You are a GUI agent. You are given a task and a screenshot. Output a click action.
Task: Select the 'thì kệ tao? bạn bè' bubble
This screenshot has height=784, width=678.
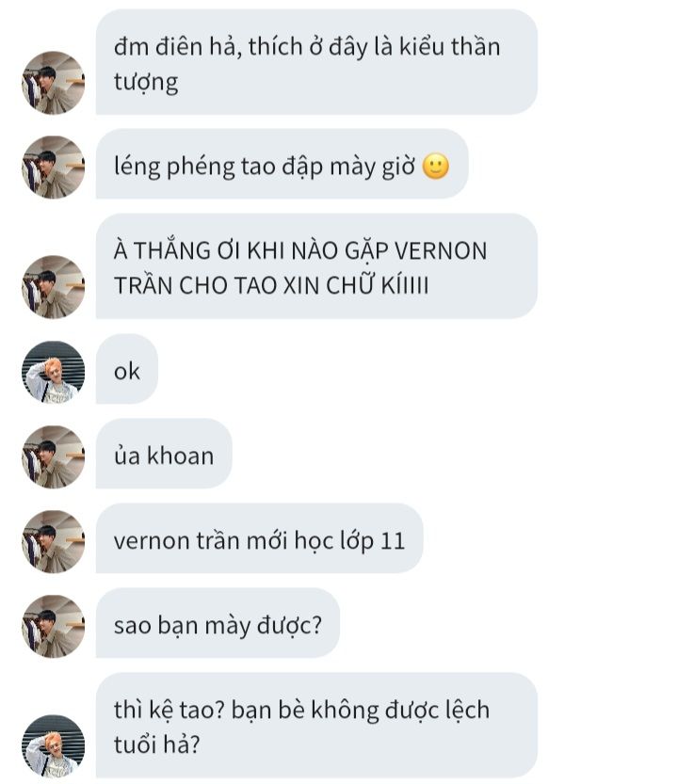pyautogui.click(x=316, y=725)
